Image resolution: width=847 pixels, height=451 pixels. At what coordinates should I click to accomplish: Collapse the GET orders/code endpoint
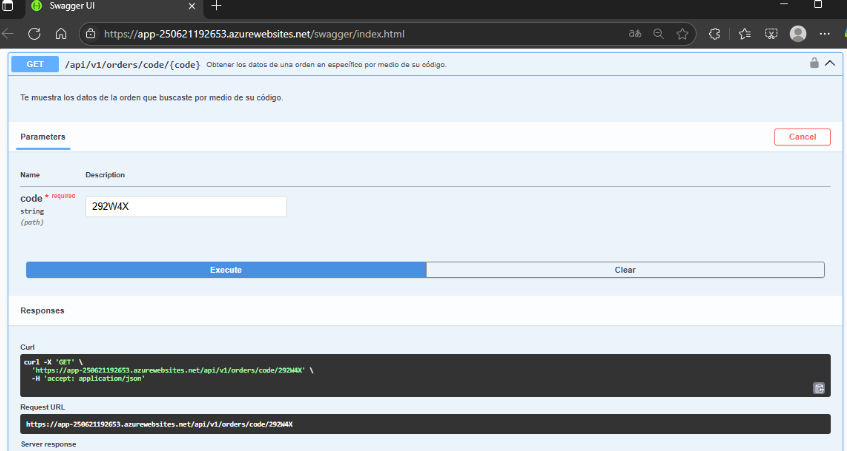[x=830, y=63]
